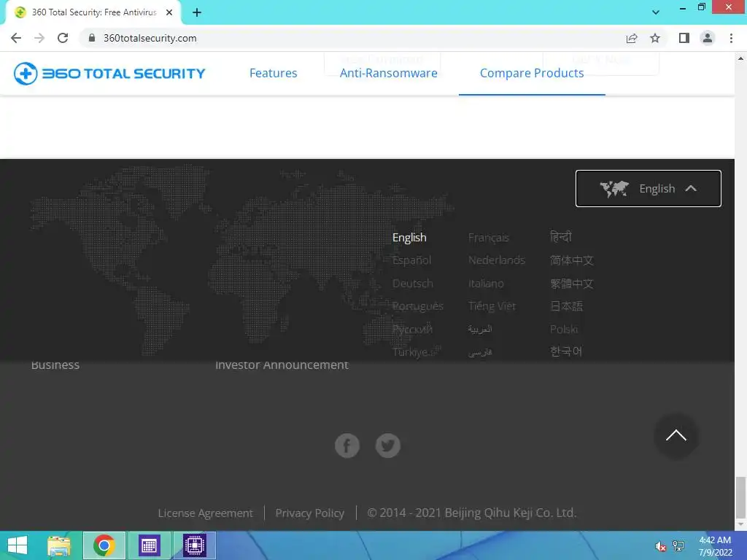Share this page icon

click(632, 38)
